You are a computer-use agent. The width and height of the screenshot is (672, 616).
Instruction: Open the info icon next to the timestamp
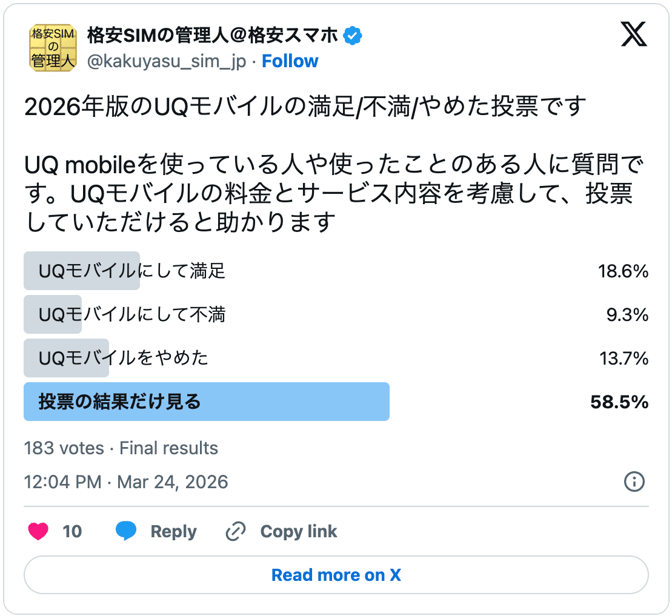click(634, 482)
